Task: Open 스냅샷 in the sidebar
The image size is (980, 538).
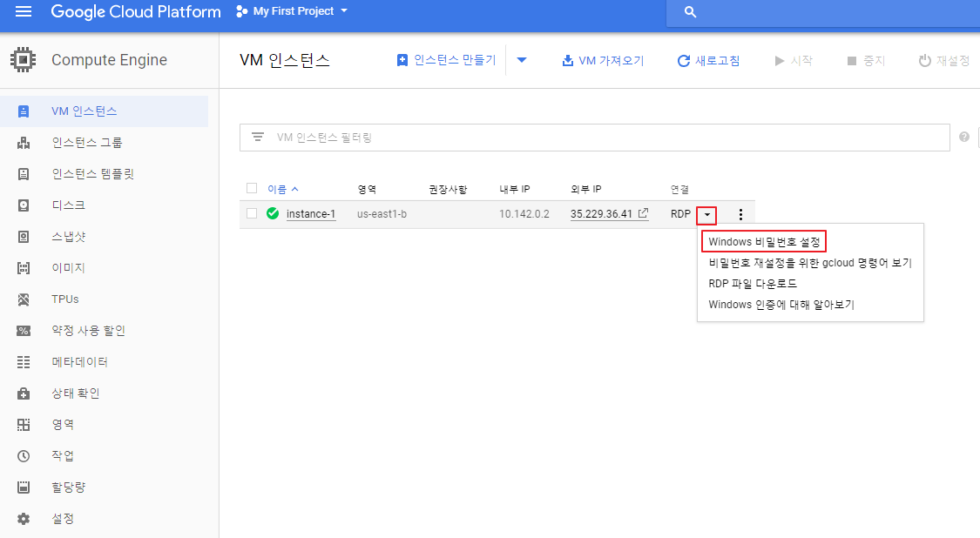Action: 68,236
